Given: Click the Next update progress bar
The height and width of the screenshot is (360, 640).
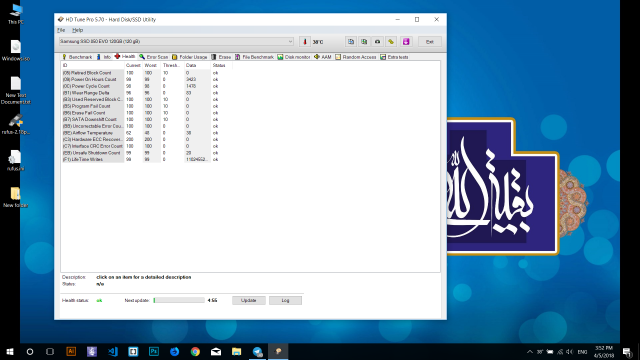Looking at the screenshot, I should pyautogui.click(x=179, y=300).
